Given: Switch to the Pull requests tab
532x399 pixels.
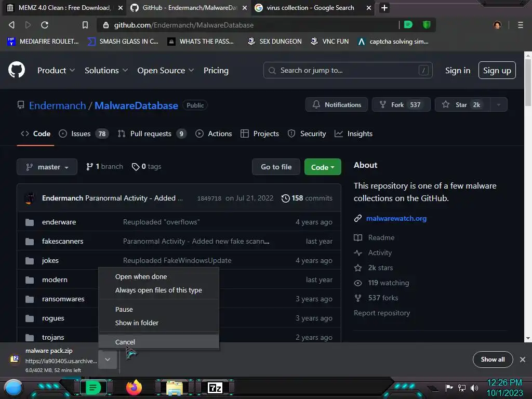Looking at the screenshot, I should click(152, 134).
